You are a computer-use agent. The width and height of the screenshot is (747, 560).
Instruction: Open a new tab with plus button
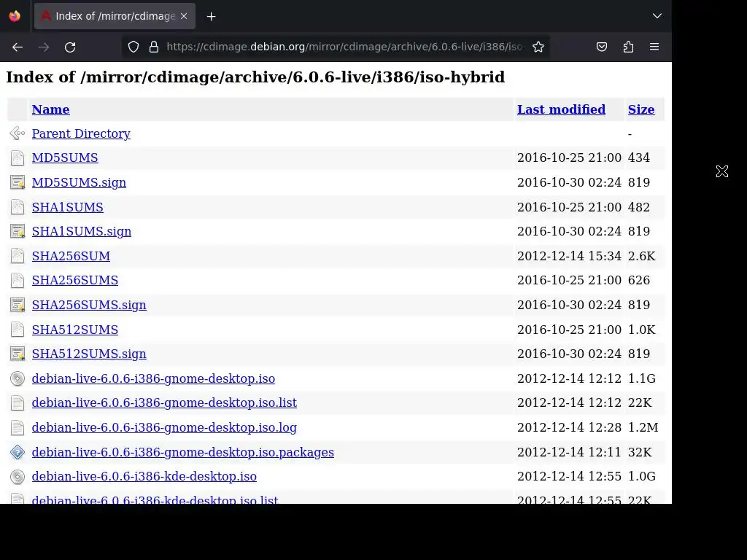coord(211,16)
